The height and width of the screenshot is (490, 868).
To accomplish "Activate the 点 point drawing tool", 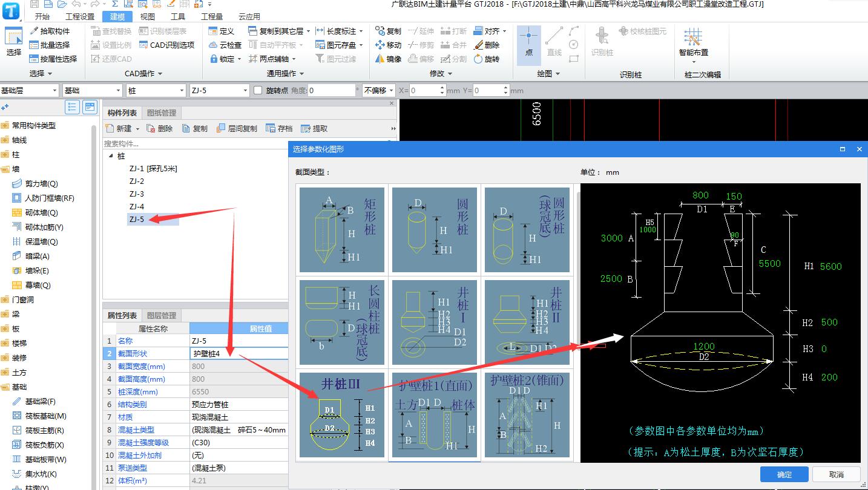I will 529,45.
